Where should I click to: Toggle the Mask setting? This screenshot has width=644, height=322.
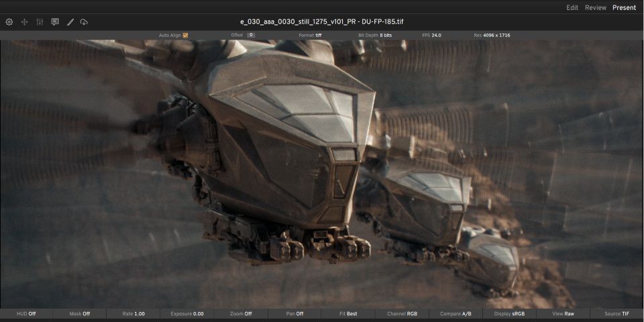click(x=80, y=313)
